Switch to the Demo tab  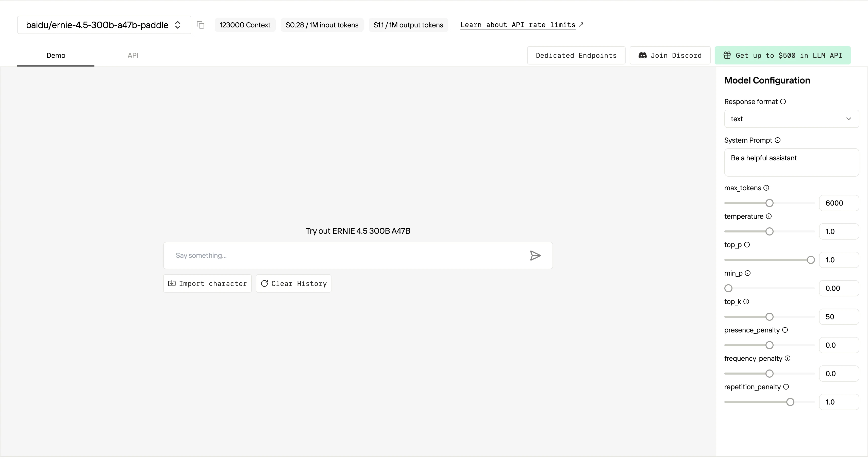click(56, 56)
